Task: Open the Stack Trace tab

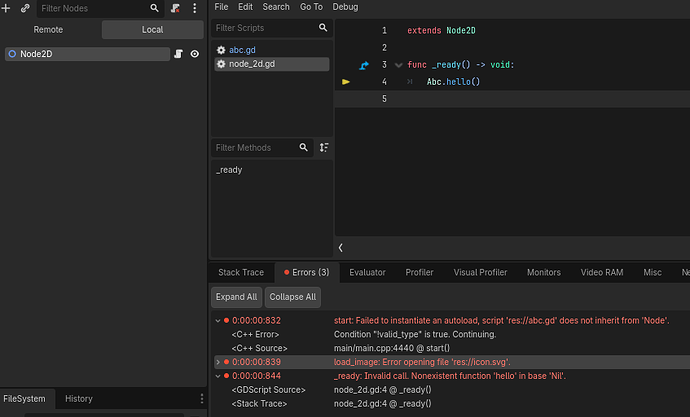Action: coord(241,272)
